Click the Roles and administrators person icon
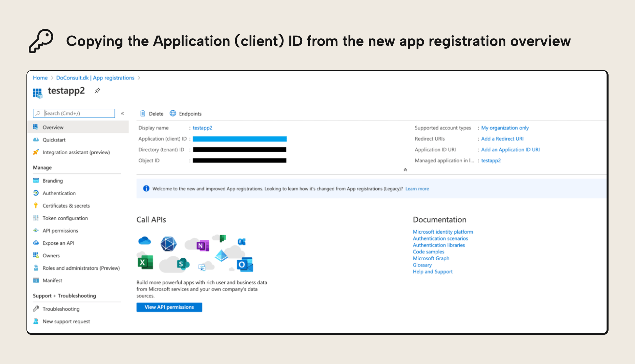Screen dimensions: 635x364 pyautogui.click(x=36, y=268)
